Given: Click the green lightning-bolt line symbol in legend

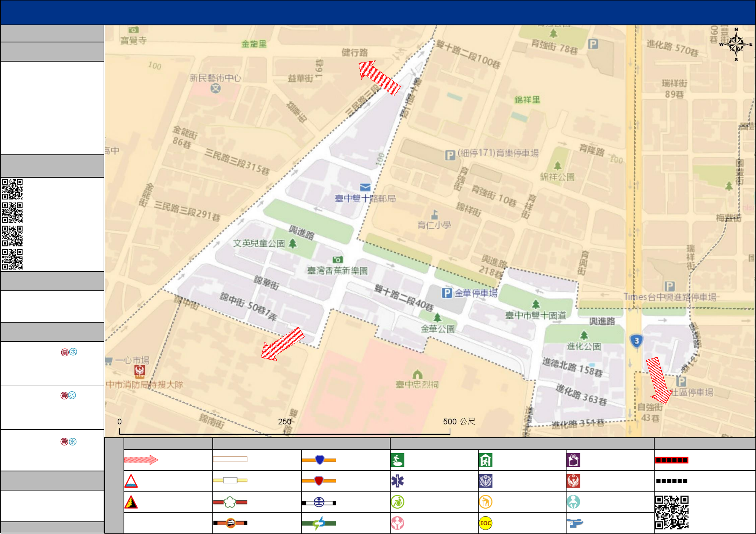Looking at the screenshot, I should coord(319,523).
